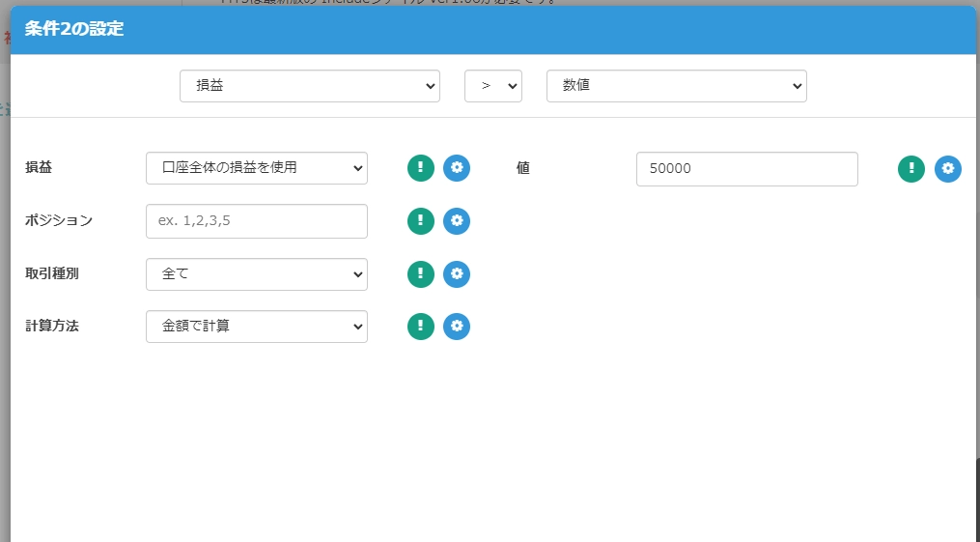
Task: Open the top 損益 condition type dropdown
Action: (x=309, y=86)
